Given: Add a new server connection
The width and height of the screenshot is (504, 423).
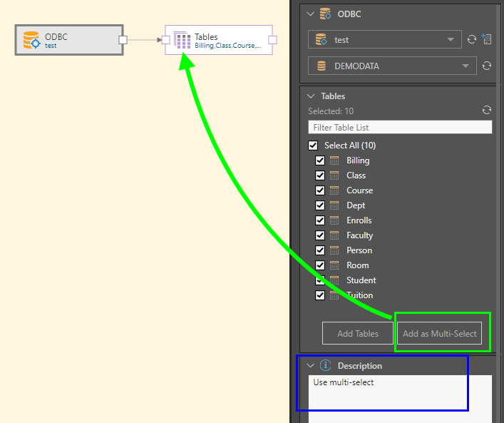Looking at the screenshot, I should click(486, 39).
